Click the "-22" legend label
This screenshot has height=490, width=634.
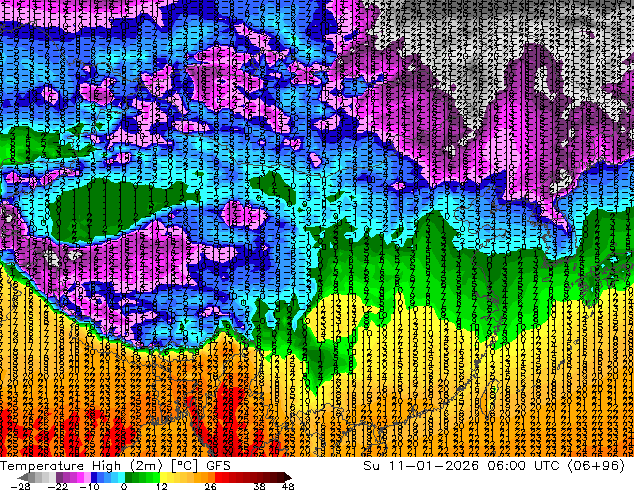click(x=58, y=486)
